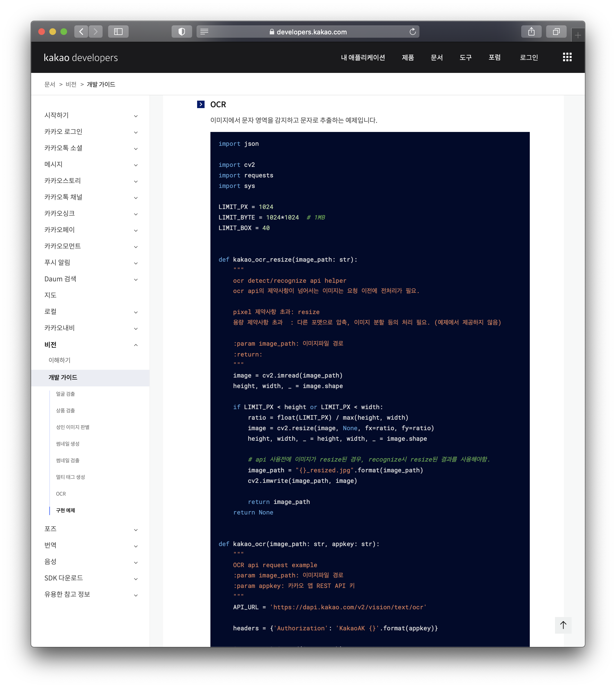Expand the Daum 검색 sidebar section

point(91,279)
